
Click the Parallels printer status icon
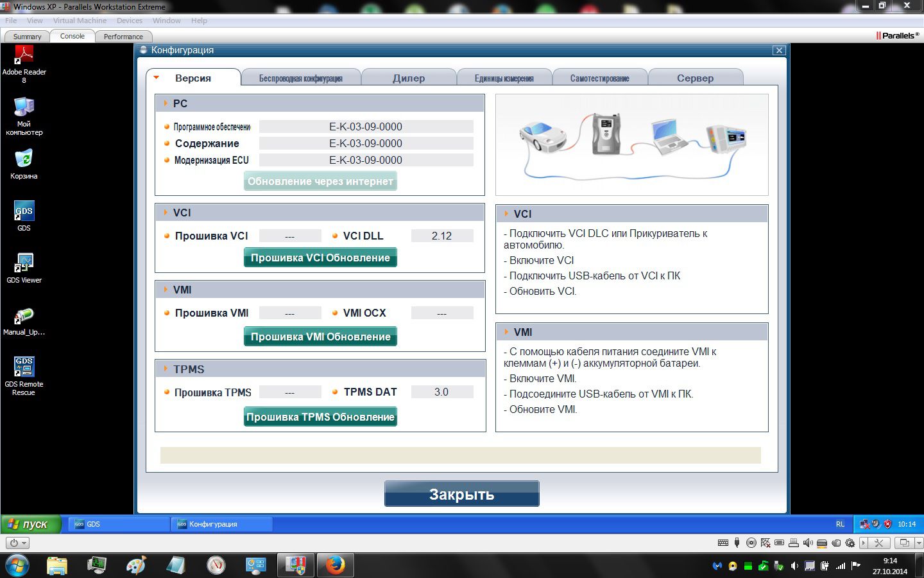click(x=794, y=543)
